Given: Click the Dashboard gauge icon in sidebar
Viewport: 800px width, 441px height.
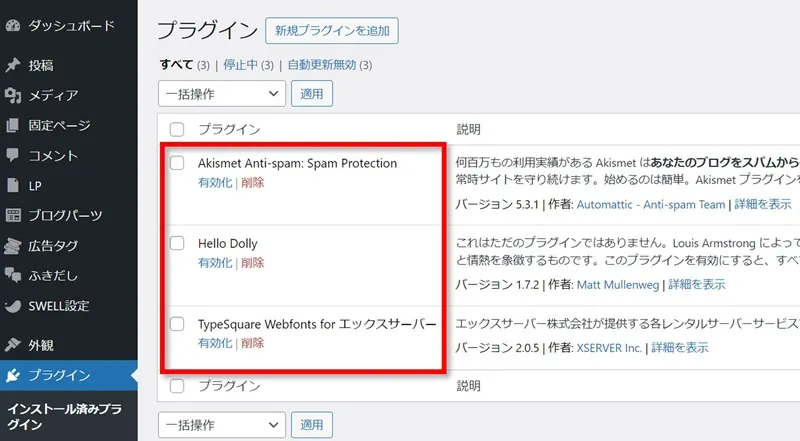Looking at the screenshot, I should point(13,25).
